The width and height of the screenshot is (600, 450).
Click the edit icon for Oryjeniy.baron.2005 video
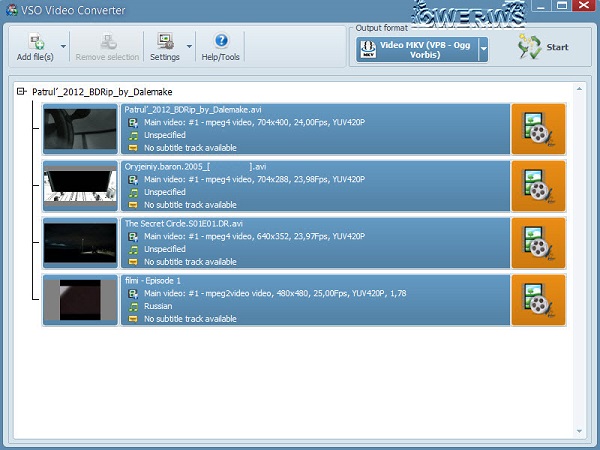pos(538,186)
